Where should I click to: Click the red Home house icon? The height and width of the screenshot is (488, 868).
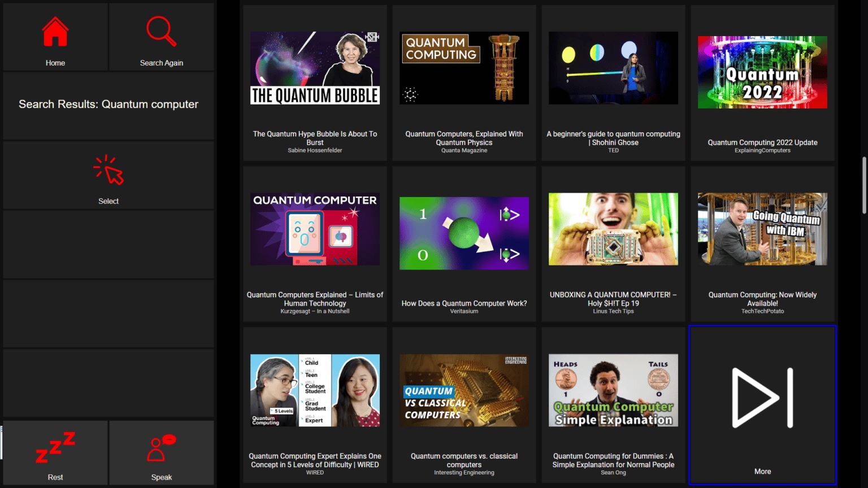pyautogui.click(x=55, y=32)
